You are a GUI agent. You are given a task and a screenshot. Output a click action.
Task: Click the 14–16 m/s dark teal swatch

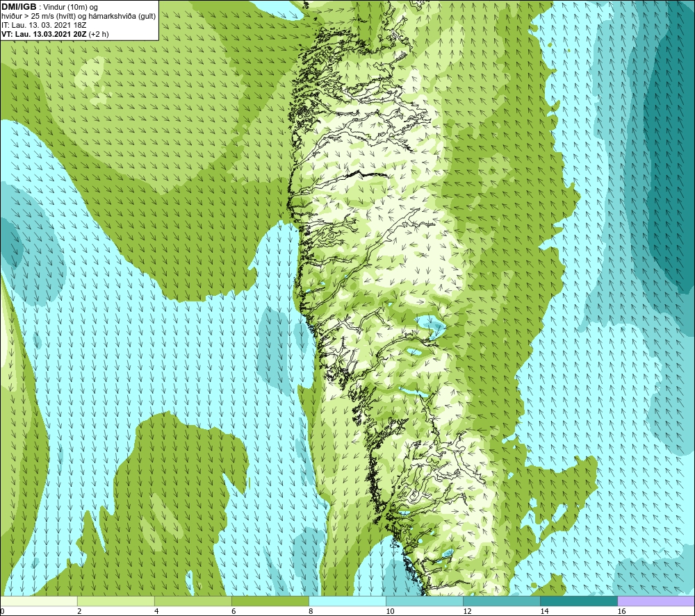click(578, 601)
